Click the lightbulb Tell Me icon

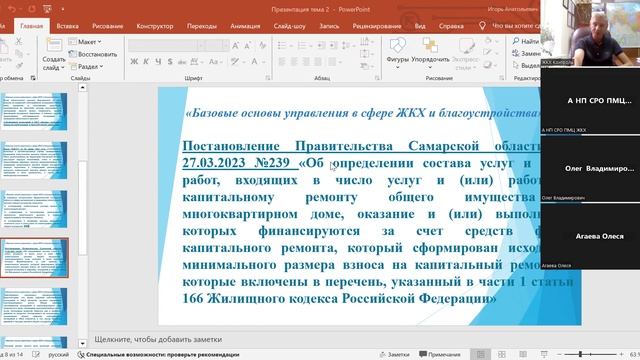pos(482,26)
